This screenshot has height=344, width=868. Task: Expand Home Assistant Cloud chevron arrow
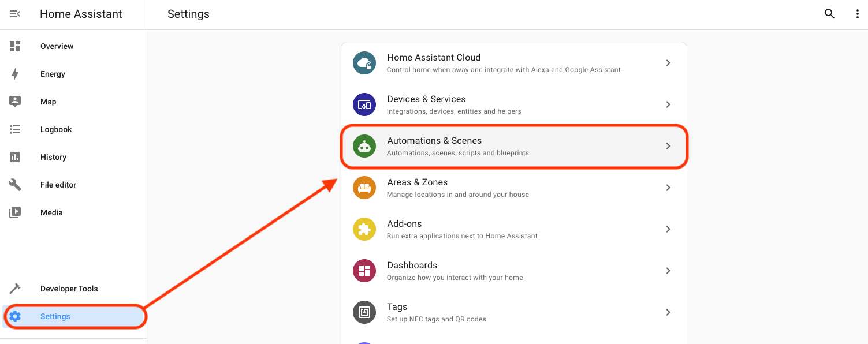click(x=668, y=63)
